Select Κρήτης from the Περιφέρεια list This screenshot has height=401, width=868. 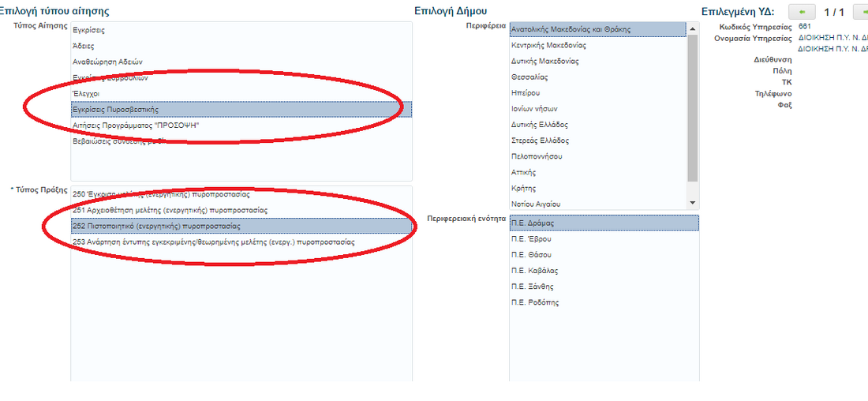(524, 188)
